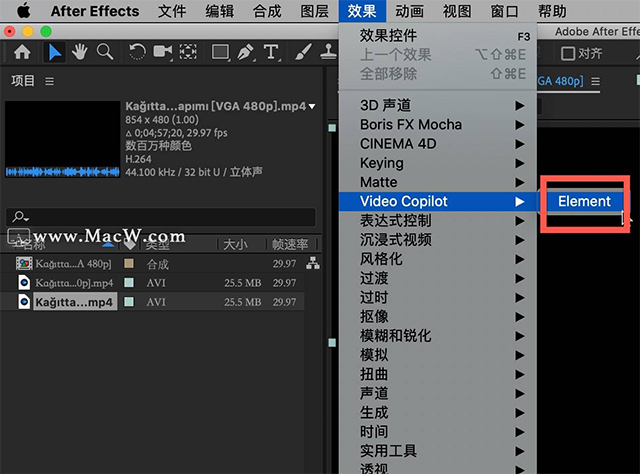Click the Project panel search field

tap(161, 217)
